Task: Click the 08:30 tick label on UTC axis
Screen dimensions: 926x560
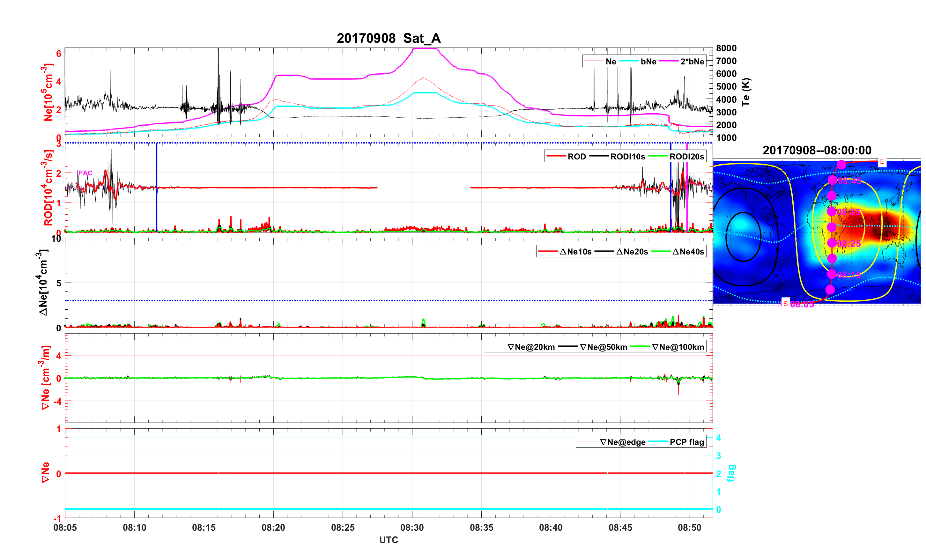Action: point(412,527)
